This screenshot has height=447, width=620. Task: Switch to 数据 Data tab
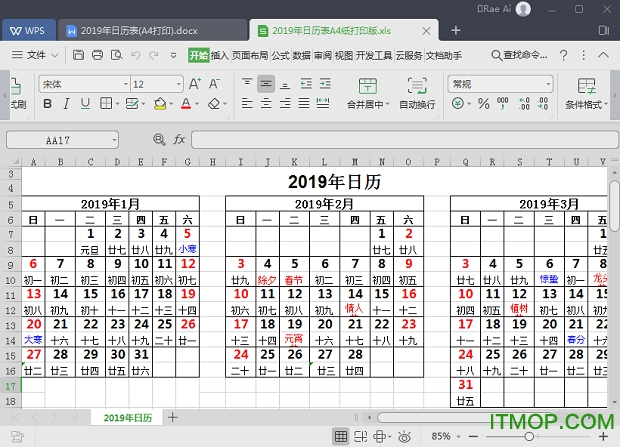(x=301, y=55)
